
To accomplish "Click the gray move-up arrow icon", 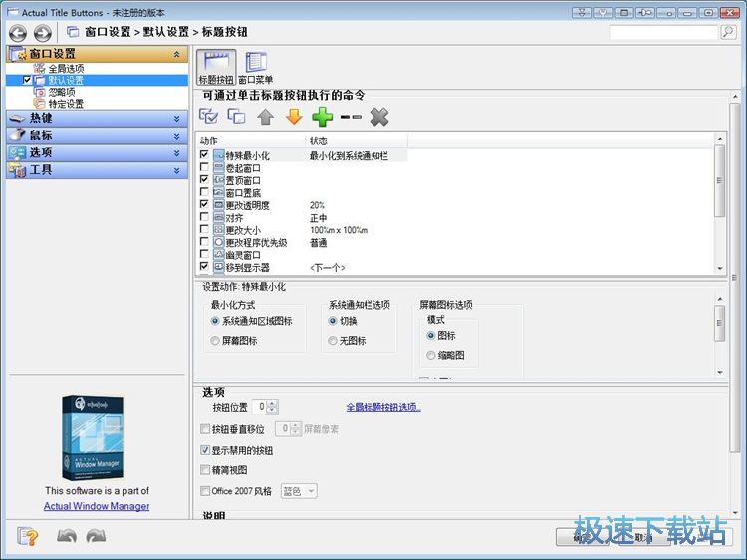I will pyautogui.click(x=265, y=117).
